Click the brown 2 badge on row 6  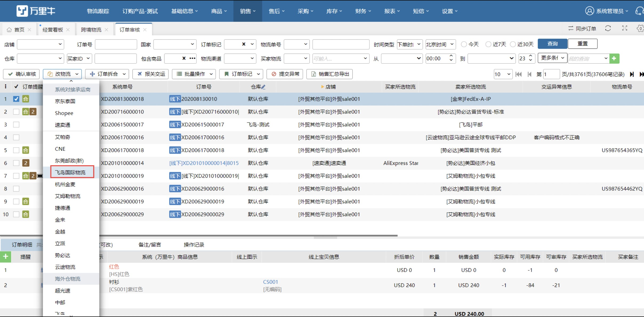tap(25, 163)
